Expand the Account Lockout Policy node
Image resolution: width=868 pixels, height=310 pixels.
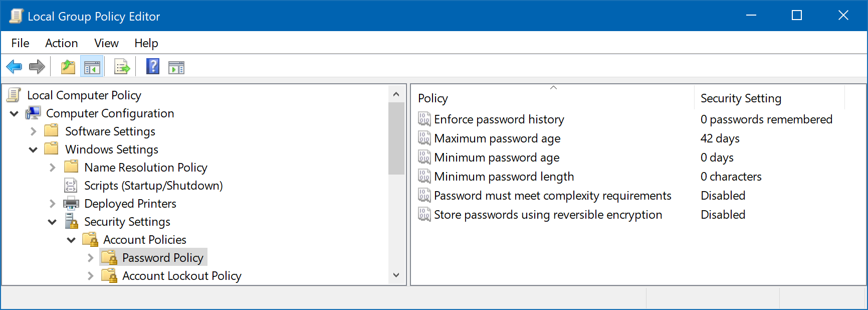coord(90,276)
